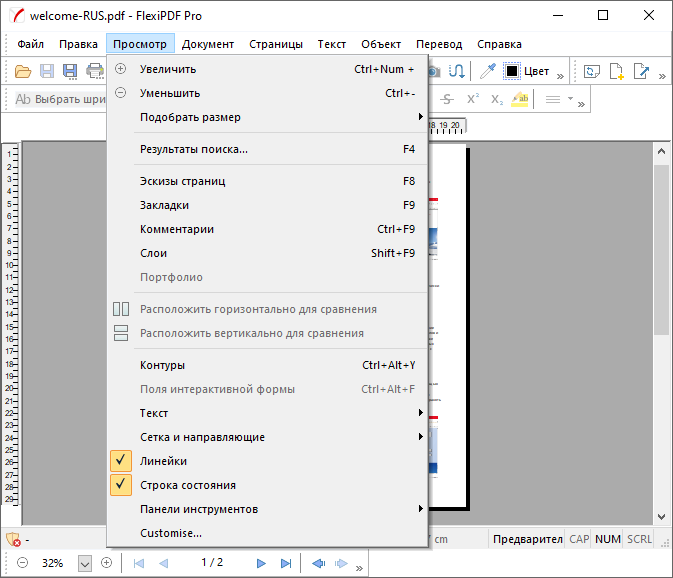The height and width of the screenshot is (578, 673).
Task: Open the Страницы menu
Action: 276,44
